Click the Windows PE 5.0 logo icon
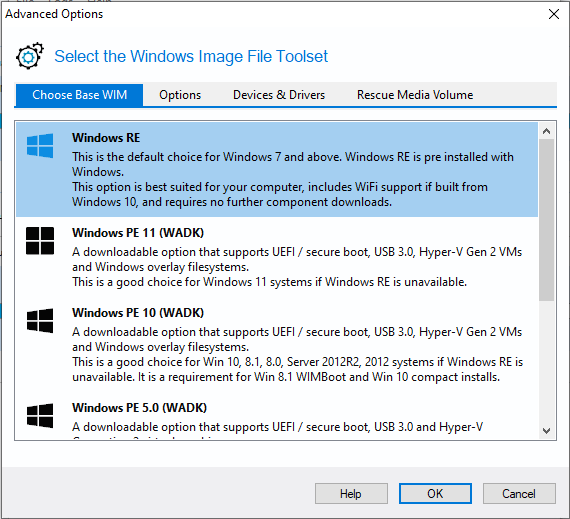 pyautogui.click(x=40, y=415)
